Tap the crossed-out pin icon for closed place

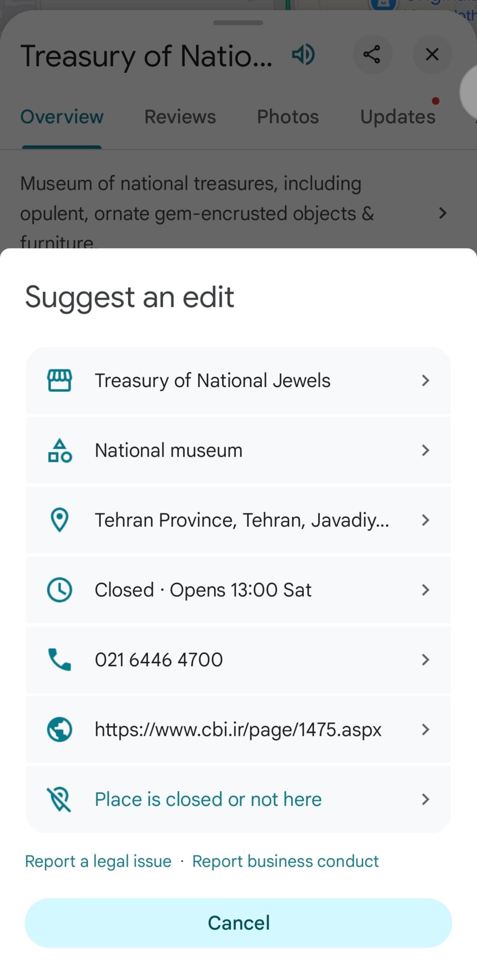(x=59, y=799)
